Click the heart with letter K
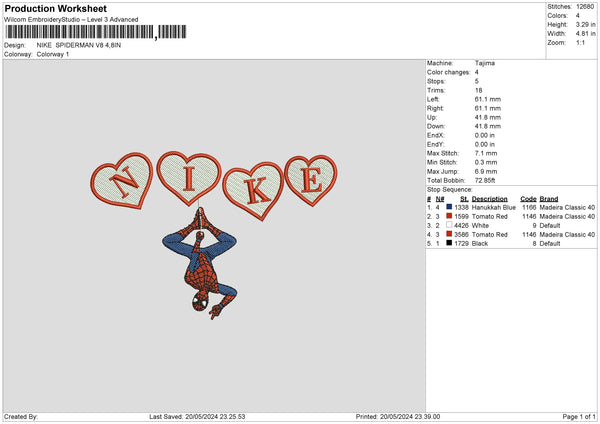This screenshot has width=600, height=424. 253,191
